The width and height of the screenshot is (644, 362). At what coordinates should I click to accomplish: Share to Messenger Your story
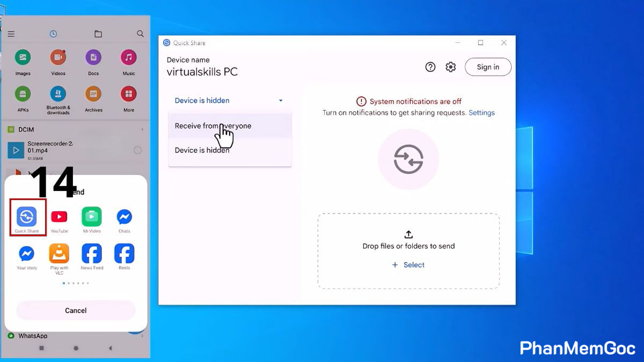pyautogui.click(x=27, y=254)
